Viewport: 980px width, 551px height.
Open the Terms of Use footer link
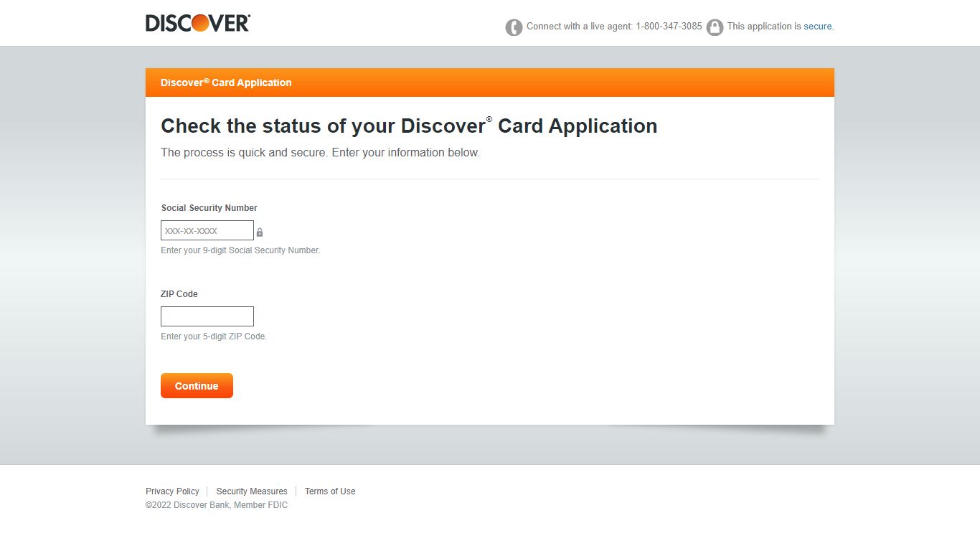click(330, 491)
